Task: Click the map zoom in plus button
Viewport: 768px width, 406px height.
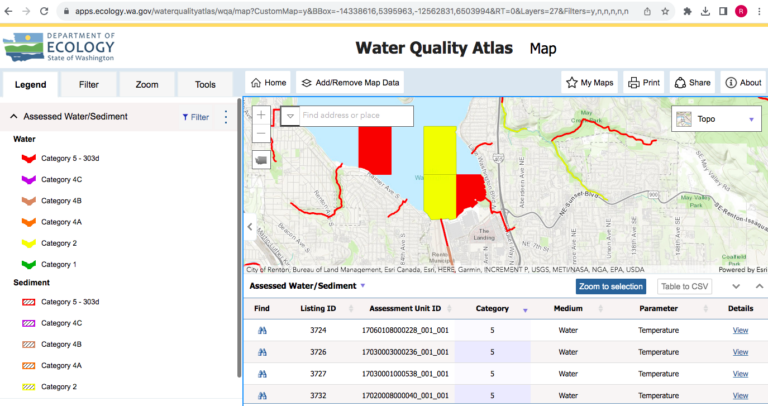Action: (261, 115)
